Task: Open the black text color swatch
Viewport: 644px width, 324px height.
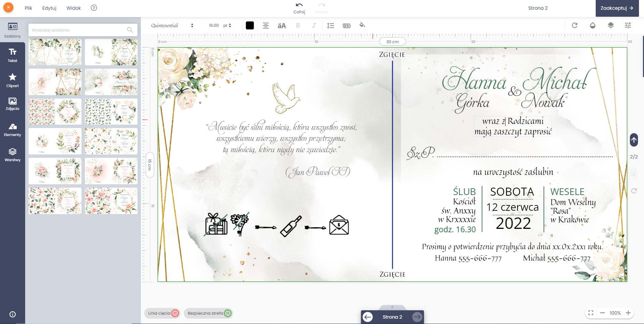Action: pyautogui.click(x=250, y=25)
